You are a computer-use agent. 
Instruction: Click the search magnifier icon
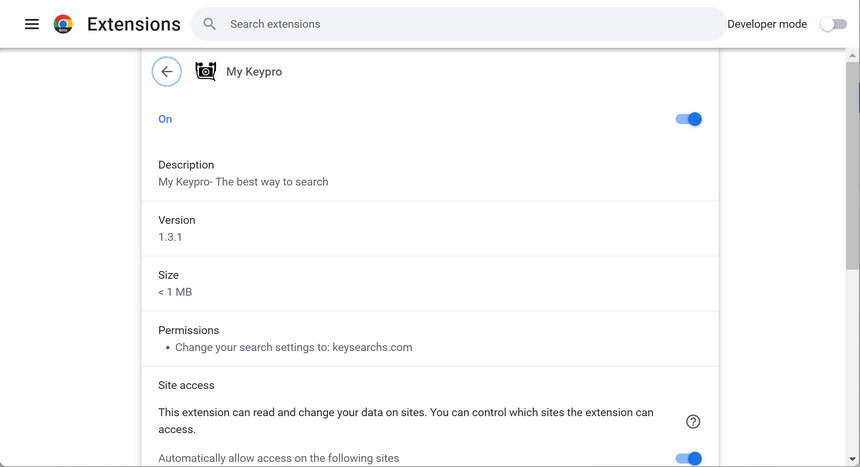coord(209,24)
